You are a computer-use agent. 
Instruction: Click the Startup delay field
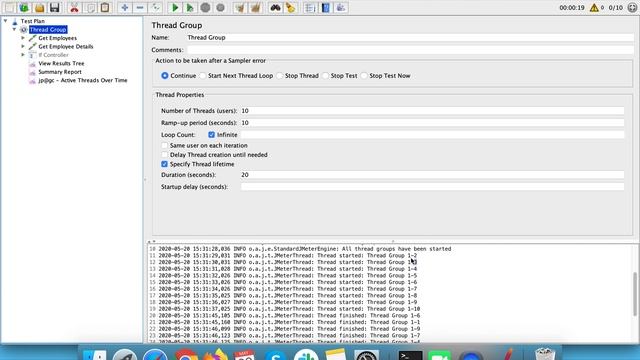click(x=432, y=187)
